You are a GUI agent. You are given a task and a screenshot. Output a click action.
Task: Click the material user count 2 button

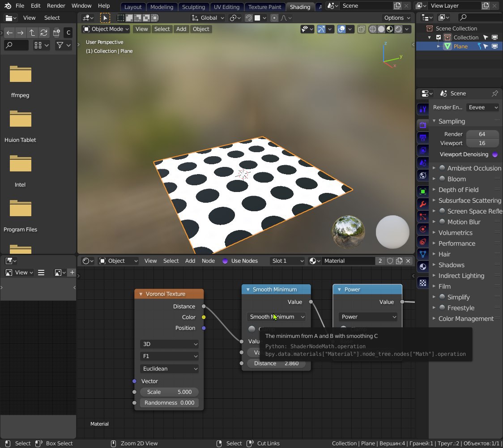pyautogui.click(x=380, y=261)
